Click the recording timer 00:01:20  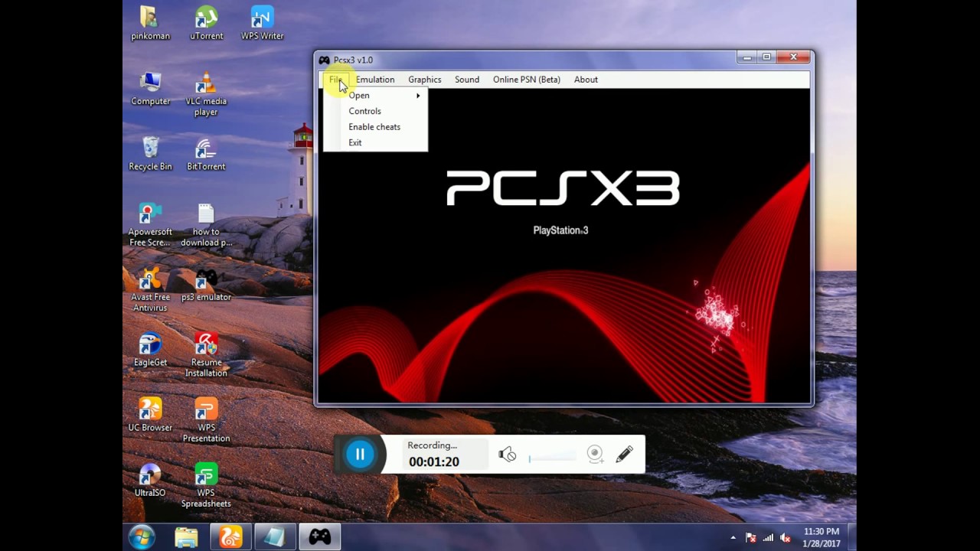(x=434, y=462)
